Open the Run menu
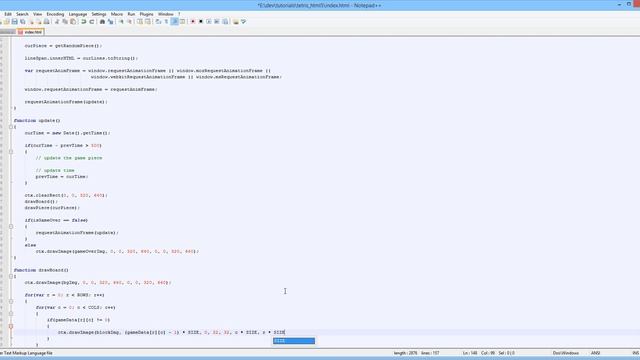Image resolution: width=640 pixels, height=360 pixels. pyautogui.click(x=131, y=14)
